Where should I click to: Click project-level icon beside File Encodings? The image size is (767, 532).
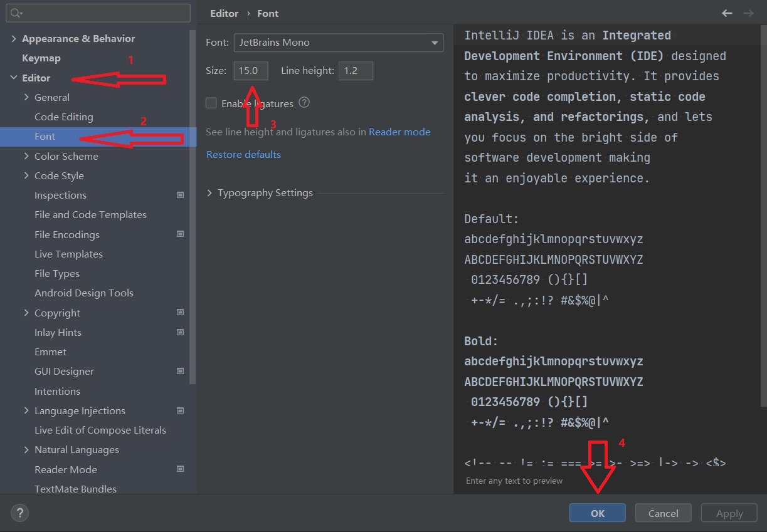[x=181, y=234]
